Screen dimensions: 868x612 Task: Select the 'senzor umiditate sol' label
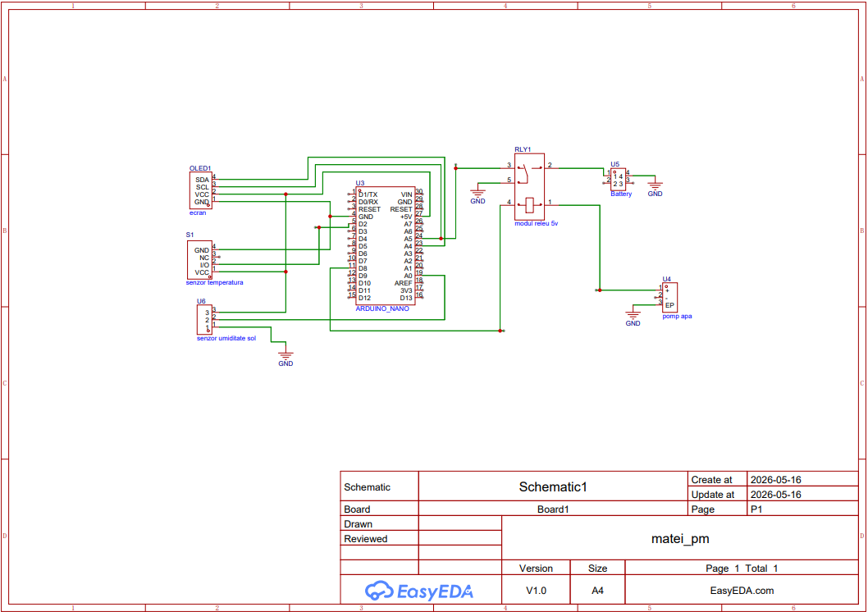pyautogui.click(x=226, y=338)
